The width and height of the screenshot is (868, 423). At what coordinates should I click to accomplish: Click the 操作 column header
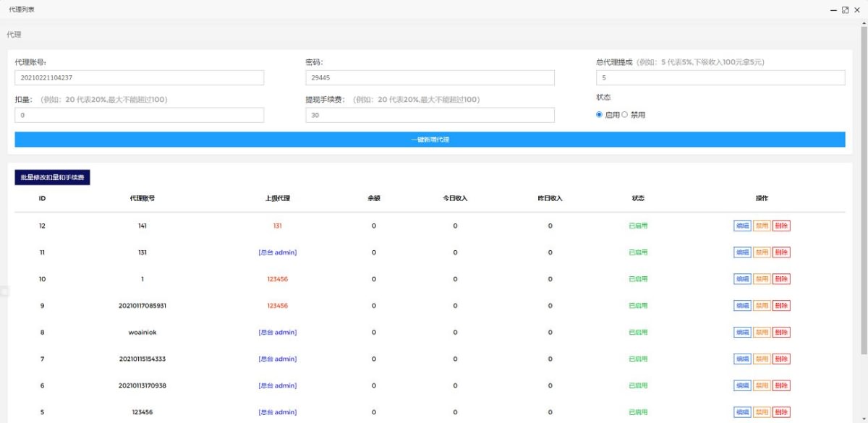762,198
